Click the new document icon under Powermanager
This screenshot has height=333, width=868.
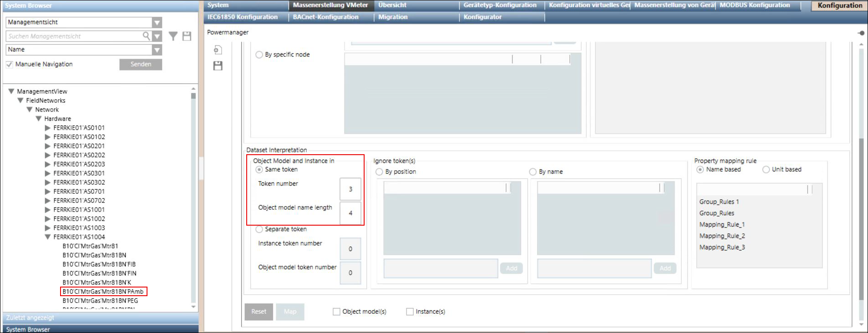tap(218, 50)
